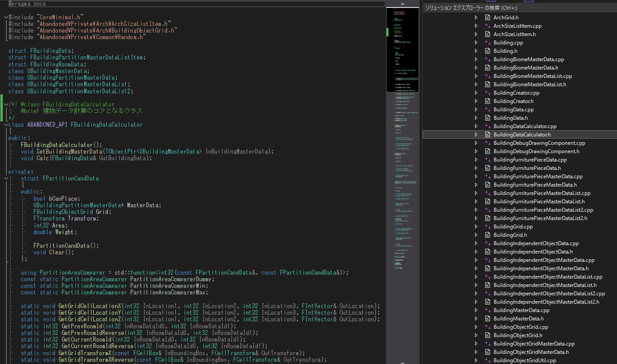Click the file icon of BuildingCreator.h
Viewport: 617px width, 364px height.
(487, 101)
